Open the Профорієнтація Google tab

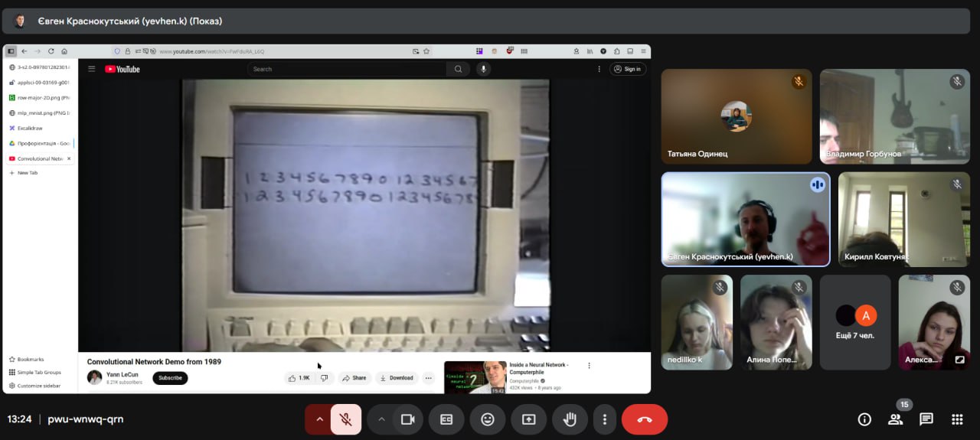(40, 143)
